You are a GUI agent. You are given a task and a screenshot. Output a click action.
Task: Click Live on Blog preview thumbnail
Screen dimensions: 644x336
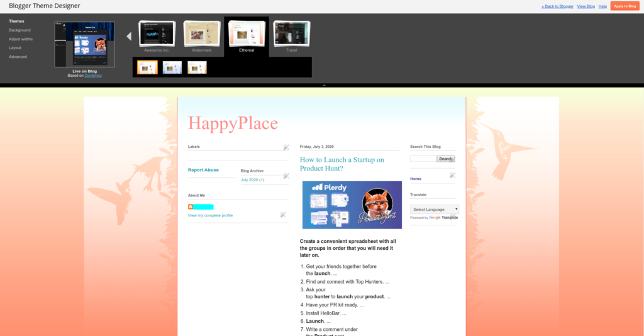(x=85, y=45)
